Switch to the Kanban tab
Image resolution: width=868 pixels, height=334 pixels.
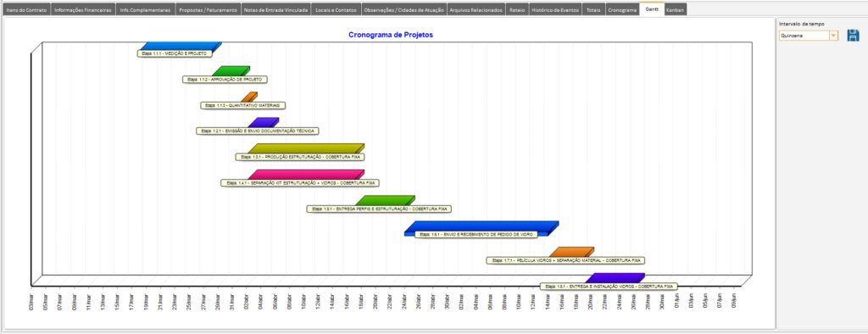[x=676, y=10]
